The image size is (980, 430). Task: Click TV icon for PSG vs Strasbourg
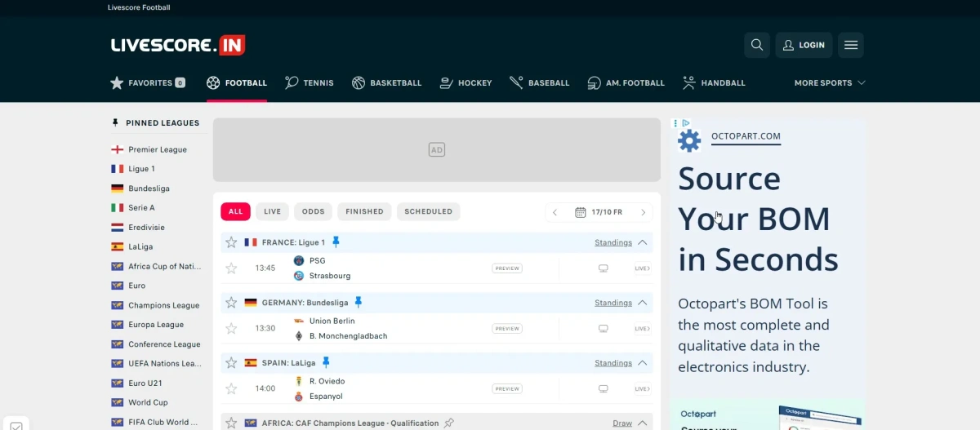pyautogui.click(x=604, y=268)
